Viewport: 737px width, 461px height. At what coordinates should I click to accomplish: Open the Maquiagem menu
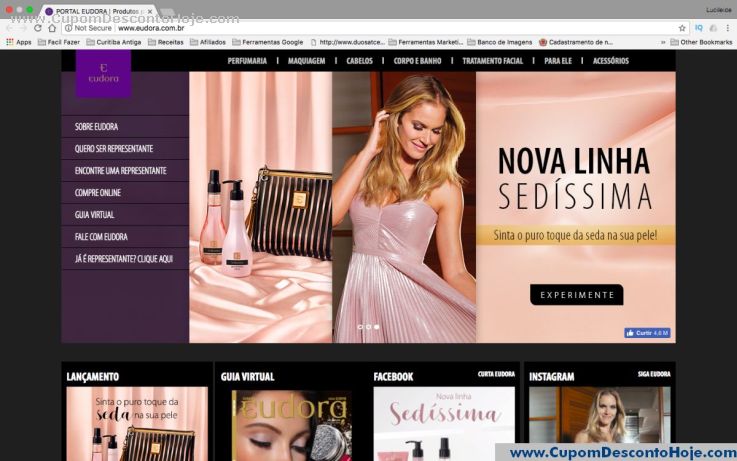coord(306,61)
